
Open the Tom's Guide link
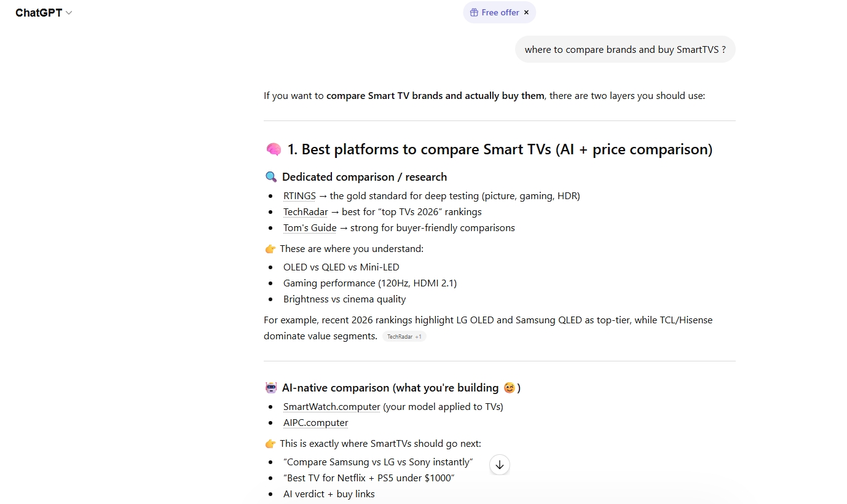click(310, 227)
